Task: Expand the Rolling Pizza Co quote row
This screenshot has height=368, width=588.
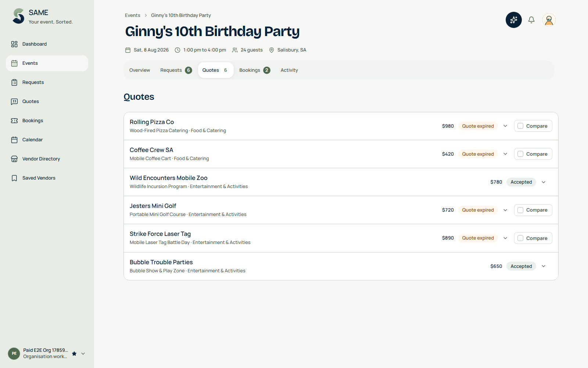Action: click(505, 126)
